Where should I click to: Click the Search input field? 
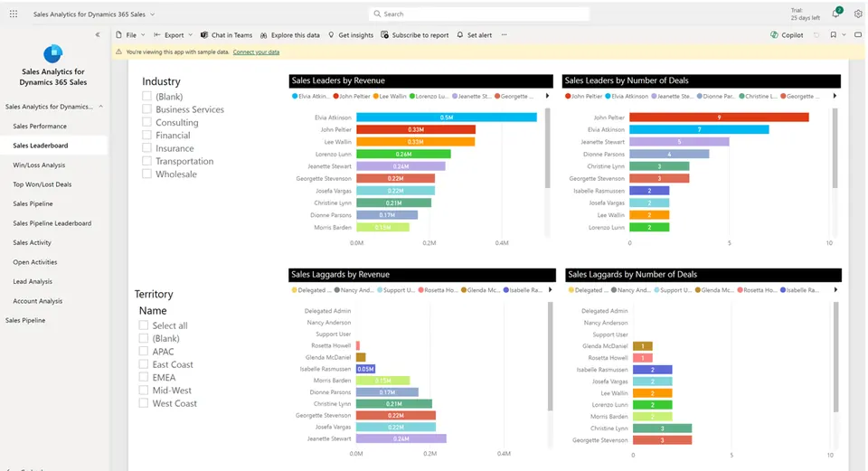(x=479, y=14)
